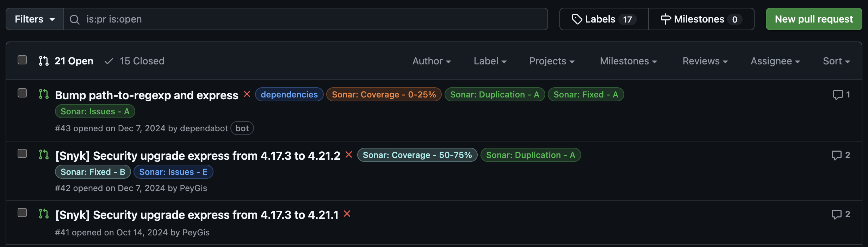Toggle the select all pull requests checkbox
Screen dimensions: 868x247
pyautogui.click(x=22, y=60)
